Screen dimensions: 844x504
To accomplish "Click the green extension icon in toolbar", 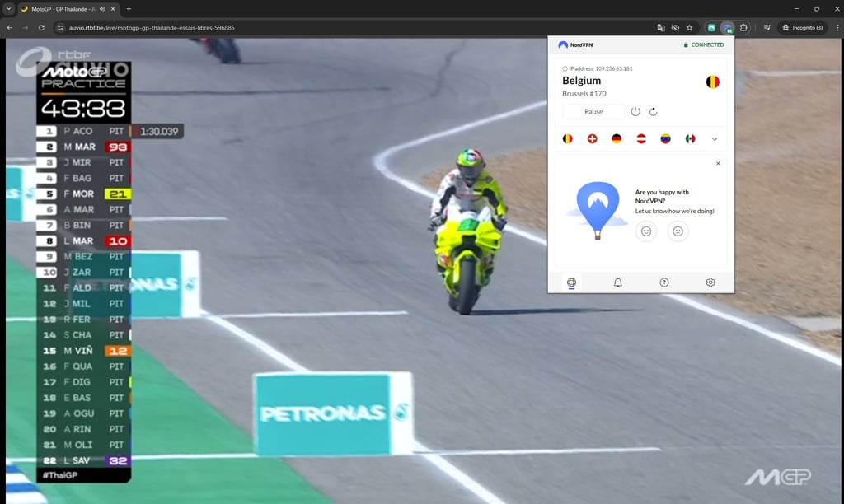I will tap(711, 27).
